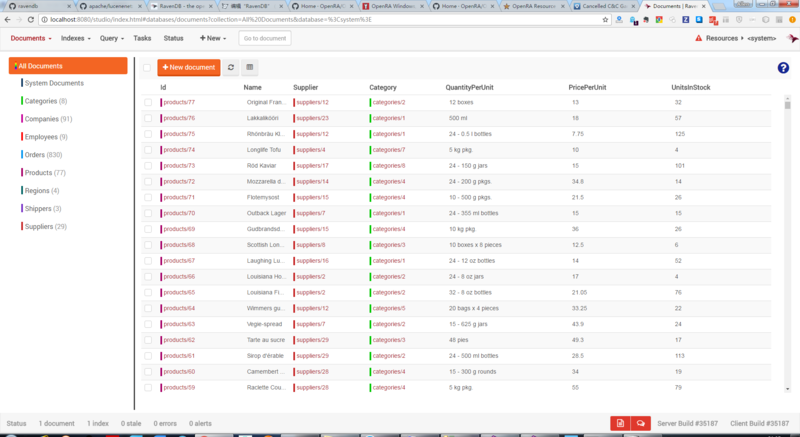Click the New document button

pyautogui.click(x=188, y=67)
